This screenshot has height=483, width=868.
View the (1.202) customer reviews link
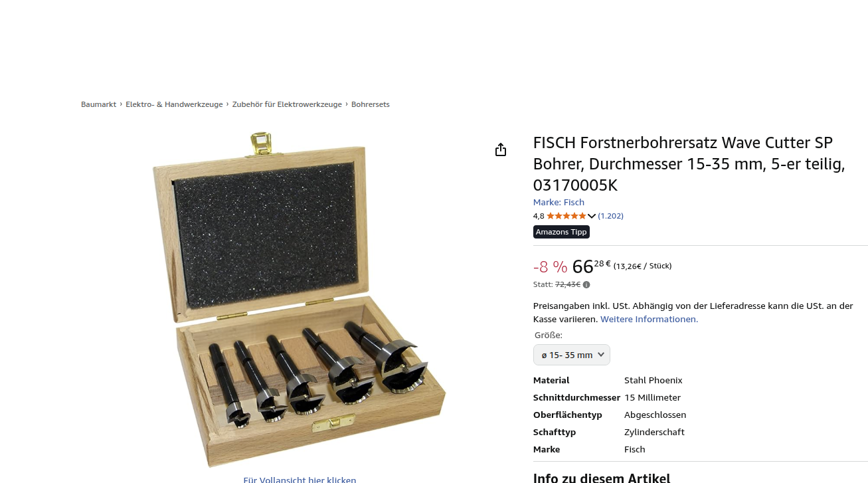[x=611, y=216]
